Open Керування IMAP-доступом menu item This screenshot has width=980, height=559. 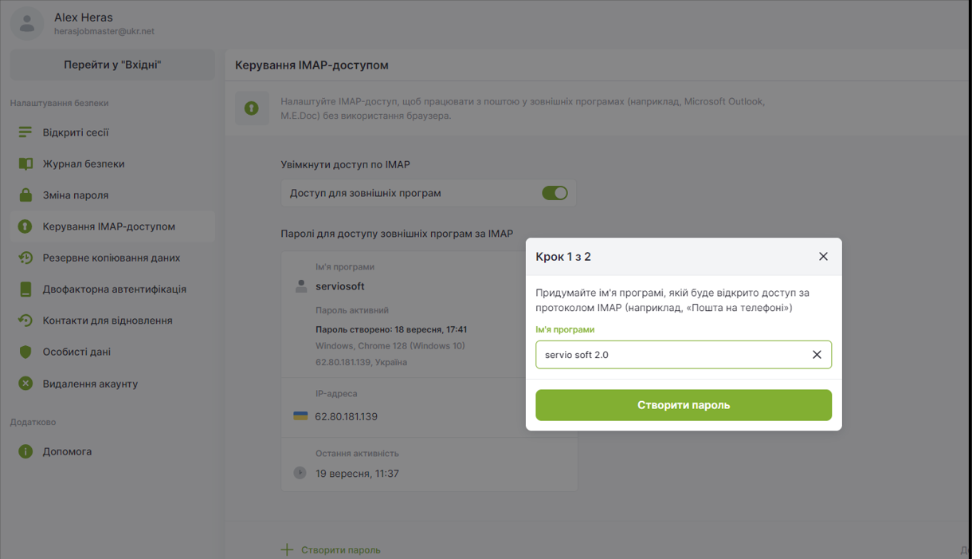pos(108,226)
